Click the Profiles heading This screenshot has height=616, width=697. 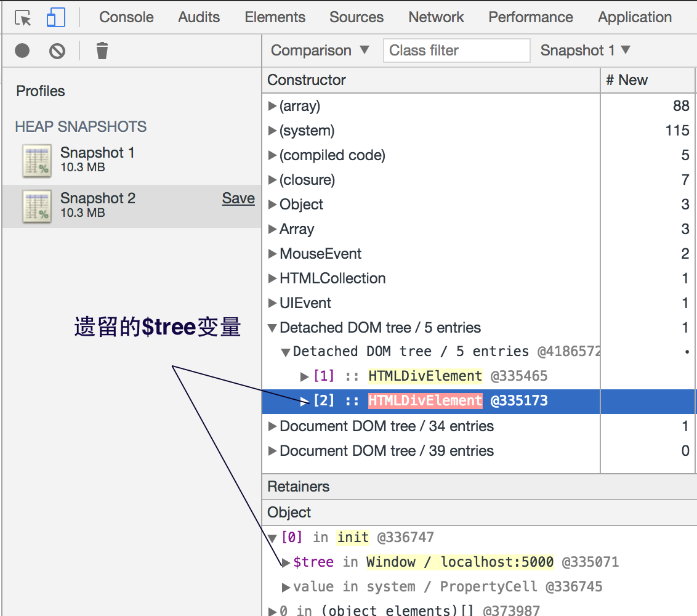click(x=41, y=91)
